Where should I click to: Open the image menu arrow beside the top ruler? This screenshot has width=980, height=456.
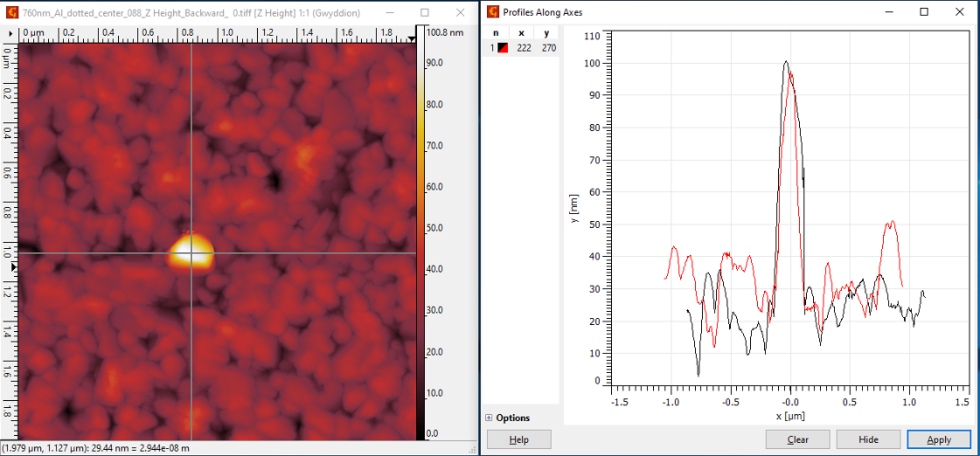pyautogui.click(x=10, y=33)
